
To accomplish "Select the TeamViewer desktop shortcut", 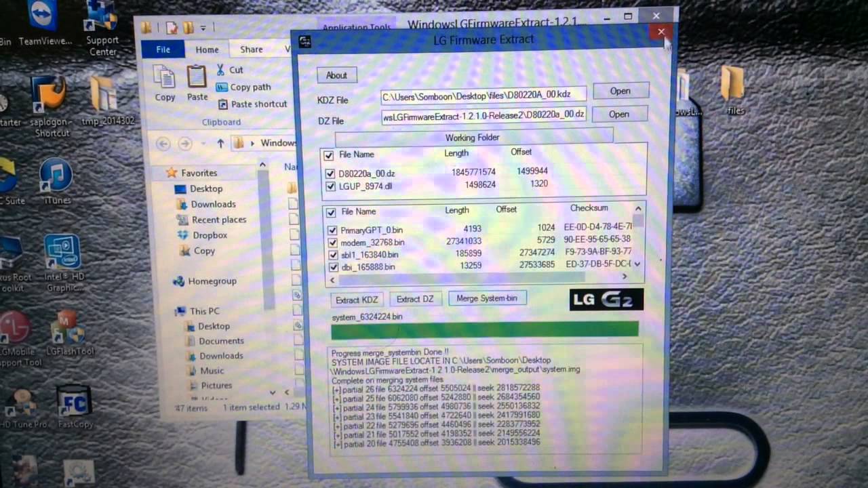I will pyautogui.click(x=44, y=16).
